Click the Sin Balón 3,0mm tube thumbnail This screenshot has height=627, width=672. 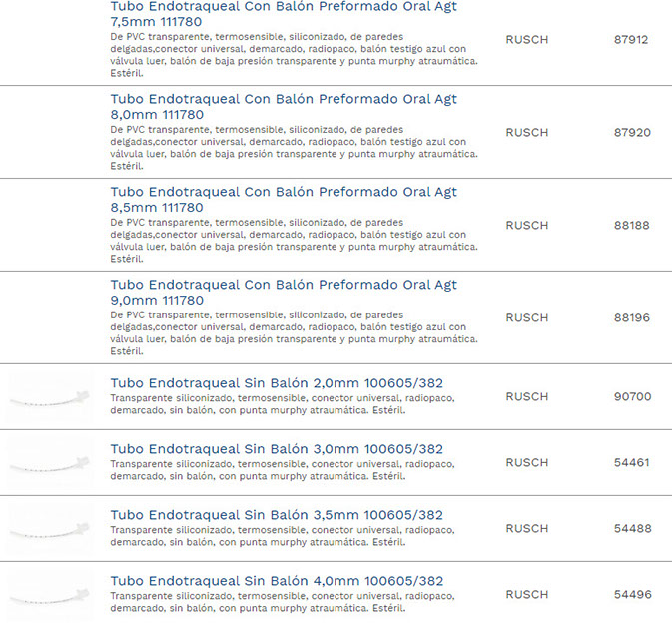tap(49, 463)
